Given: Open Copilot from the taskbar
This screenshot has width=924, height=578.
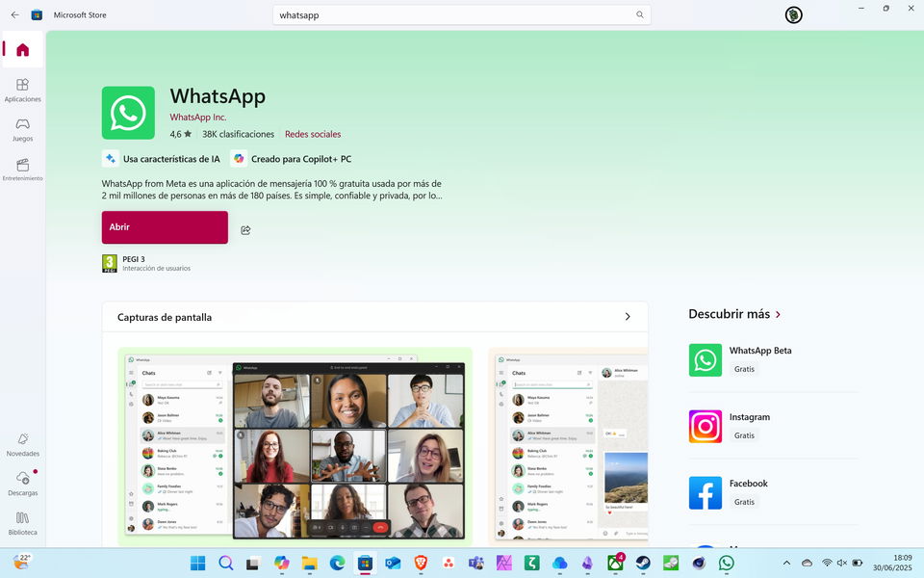Looking at the screenshot, I should (x=282, y=564).
